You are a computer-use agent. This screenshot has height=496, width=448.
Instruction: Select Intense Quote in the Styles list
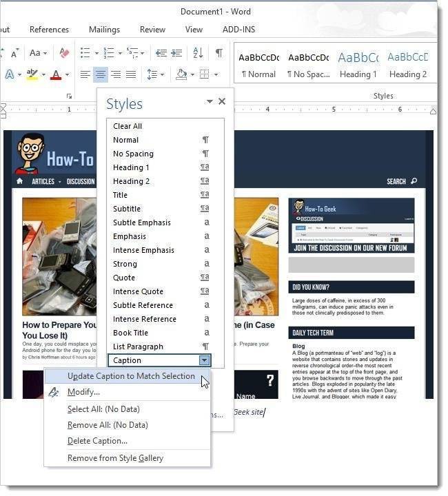[x=138, y=291]
